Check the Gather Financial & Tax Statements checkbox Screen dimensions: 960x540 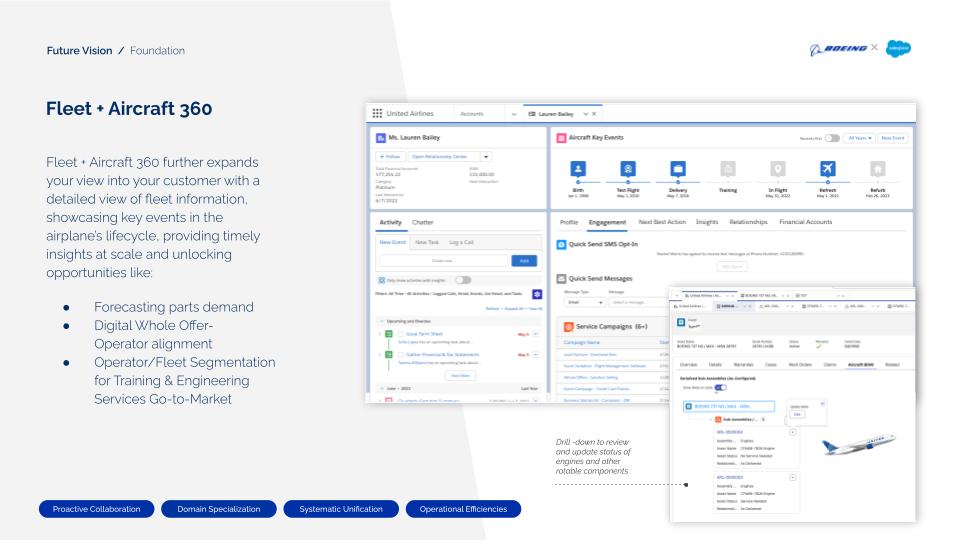click(x=401, y=354)
